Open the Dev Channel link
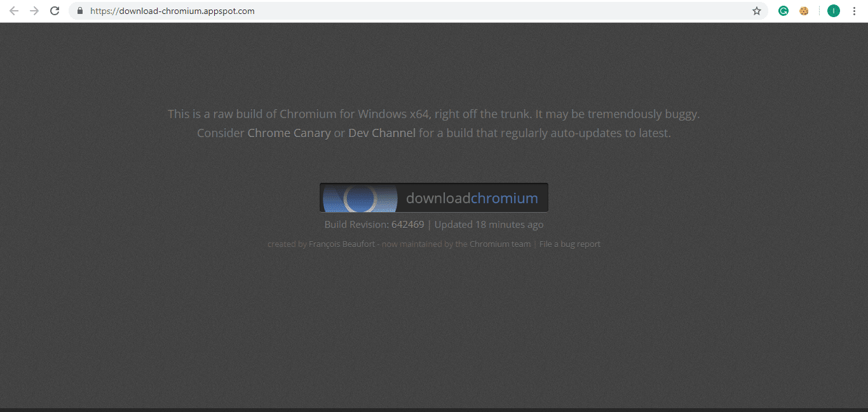868x412 pixels. tap(381, 133)
